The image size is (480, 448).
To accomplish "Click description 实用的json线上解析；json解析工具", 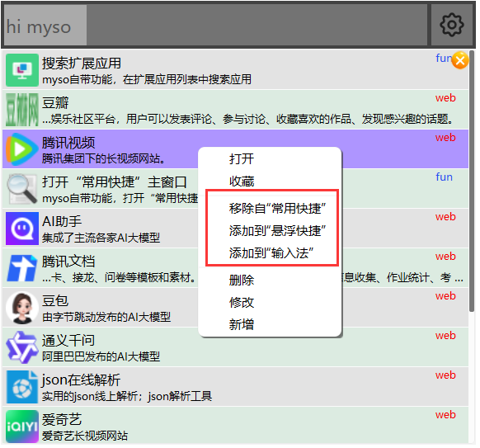I will (127, 396).
